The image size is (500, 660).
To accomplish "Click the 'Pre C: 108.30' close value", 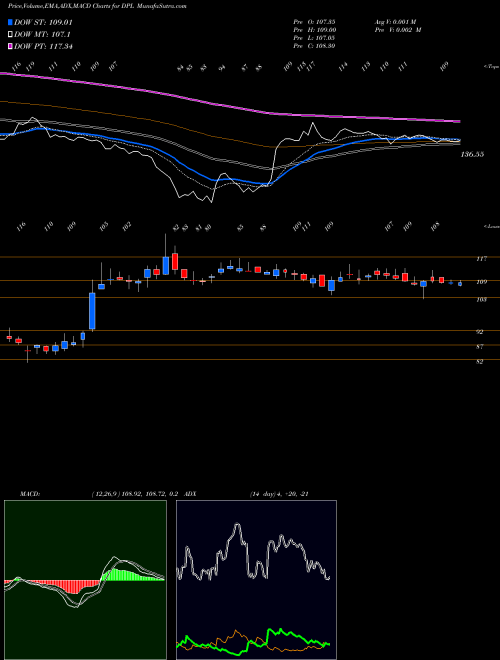I will pos(314,45).
